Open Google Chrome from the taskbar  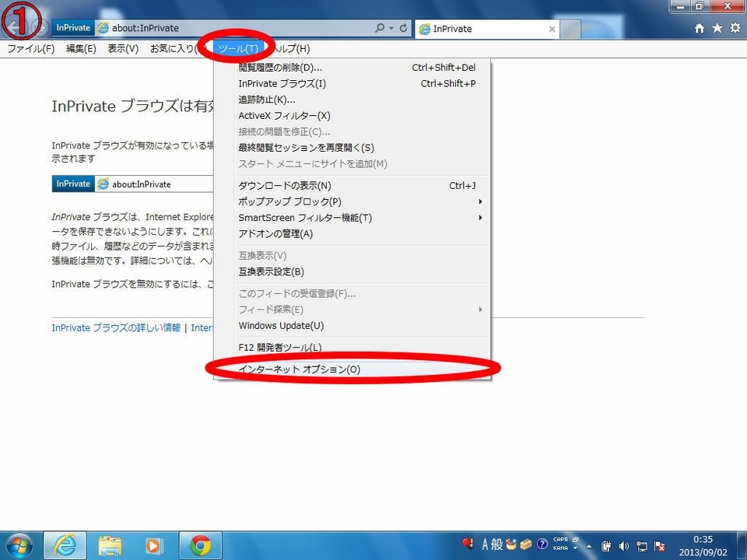pyautogui.click(x=201, y=546)
